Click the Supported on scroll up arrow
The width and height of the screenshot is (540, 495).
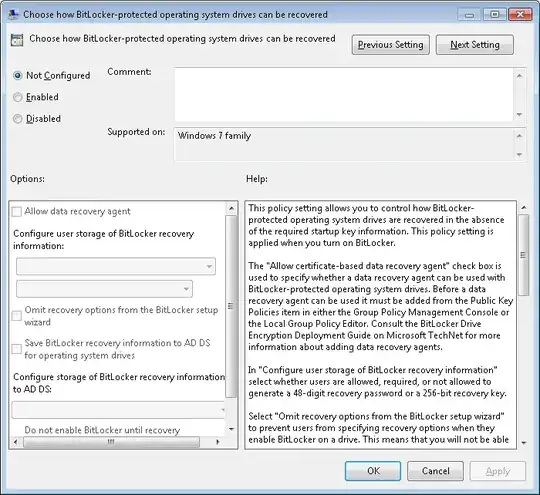click(x=519, y=136)
